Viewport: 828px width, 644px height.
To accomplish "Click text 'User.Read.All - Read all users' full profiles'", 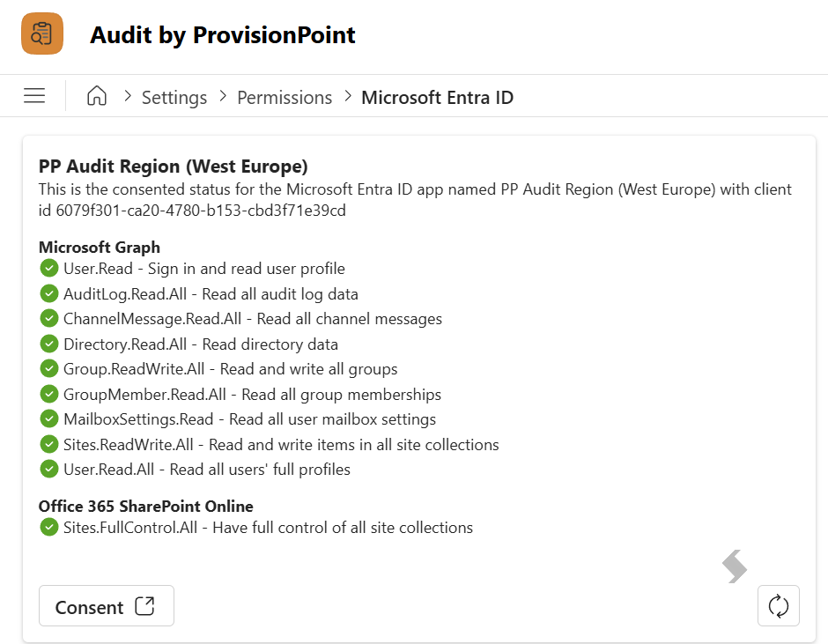I will (x=206, y=470).
